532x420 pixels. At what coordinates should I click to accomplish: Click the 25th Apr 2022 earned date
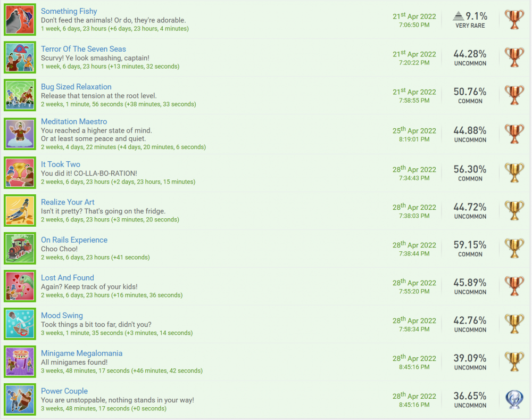pyautogui.click(x=414, y=131)
